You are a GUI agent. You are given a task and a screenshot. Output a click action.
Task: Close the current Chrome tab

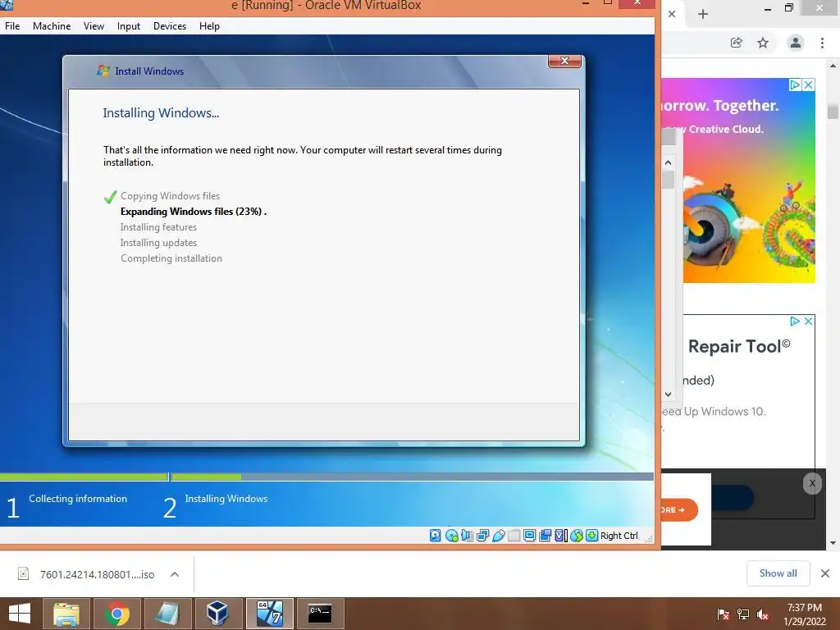point(672,14)
